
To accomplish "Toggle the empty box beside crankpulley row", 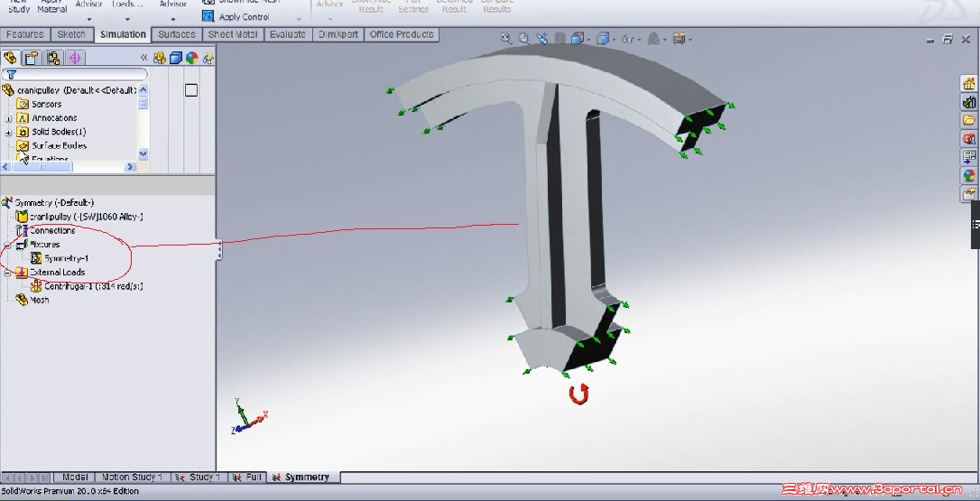I will point(191,90).
